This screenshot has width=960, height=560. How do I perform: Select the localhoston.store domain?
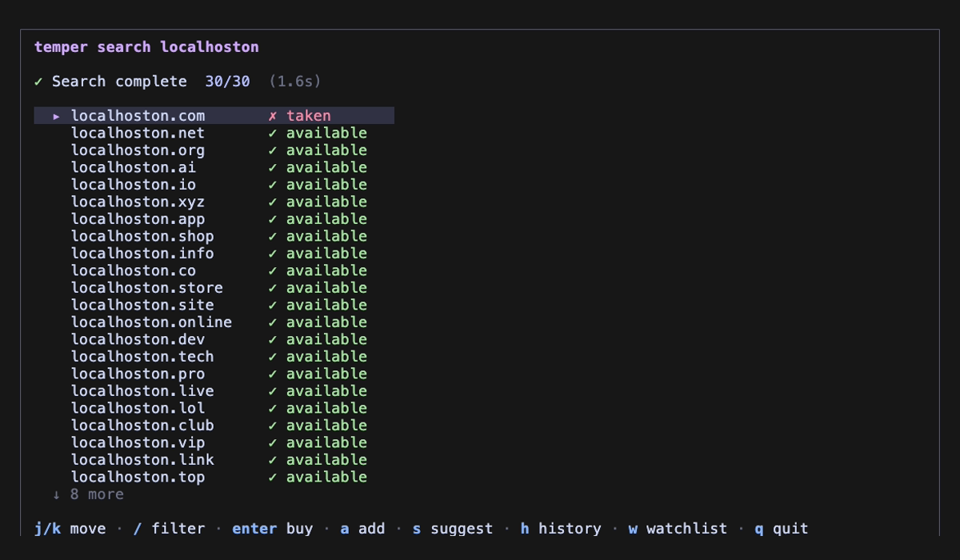[147, 288]
